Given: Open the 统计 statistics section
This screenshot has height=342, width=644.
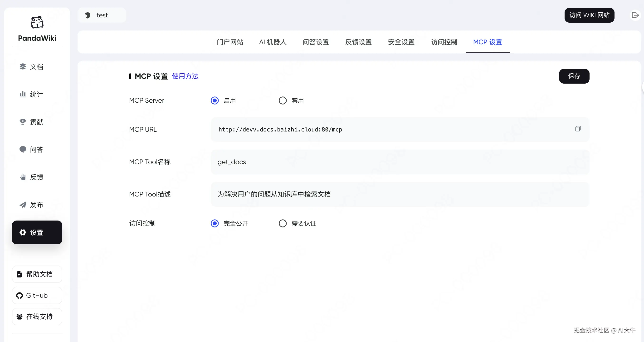Looking at the screenshot, I should (36, 94).
